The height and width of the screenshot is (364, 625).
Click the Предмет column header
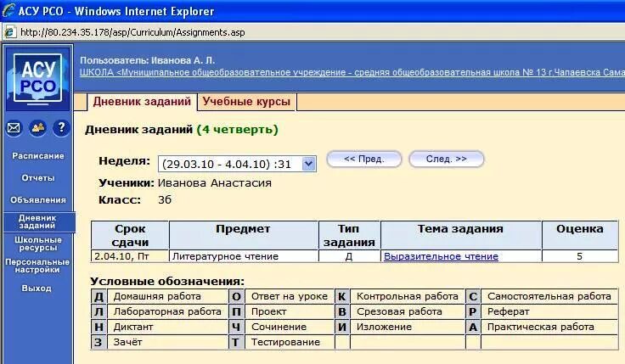243,235
